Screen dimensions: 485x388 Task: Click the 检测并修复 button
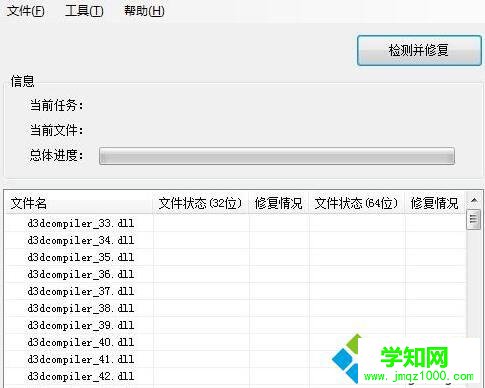pyautogui.click(x=419, y=50)
